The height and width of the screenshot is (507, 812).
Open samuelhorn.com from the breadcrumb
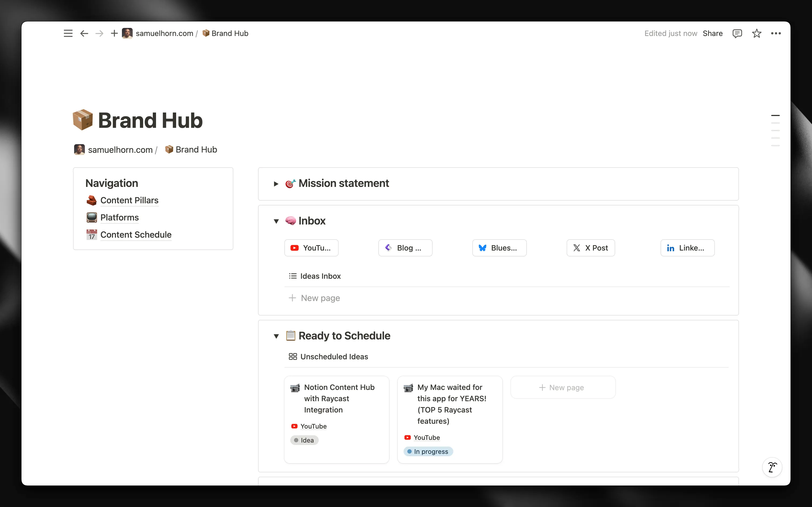click(165, 33)
